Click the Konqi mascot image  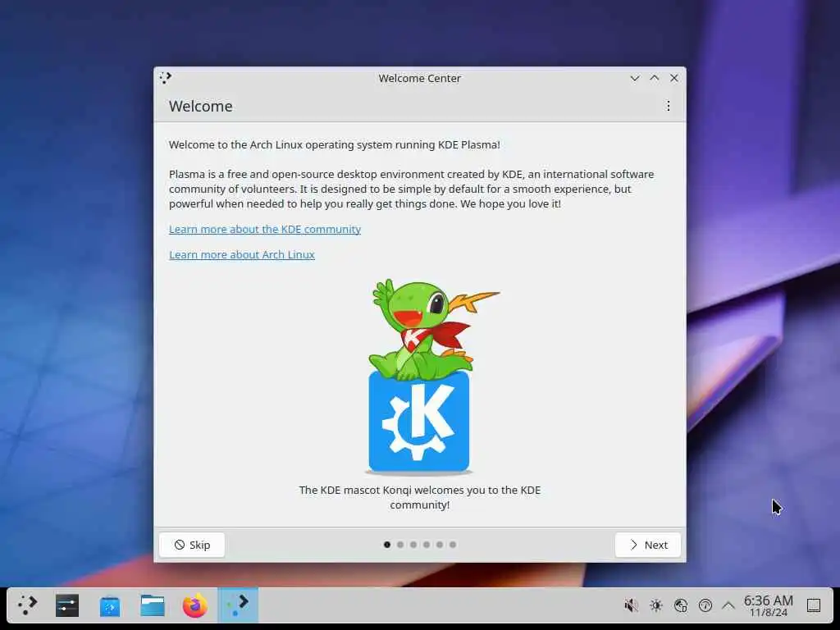tap(419, 377)
